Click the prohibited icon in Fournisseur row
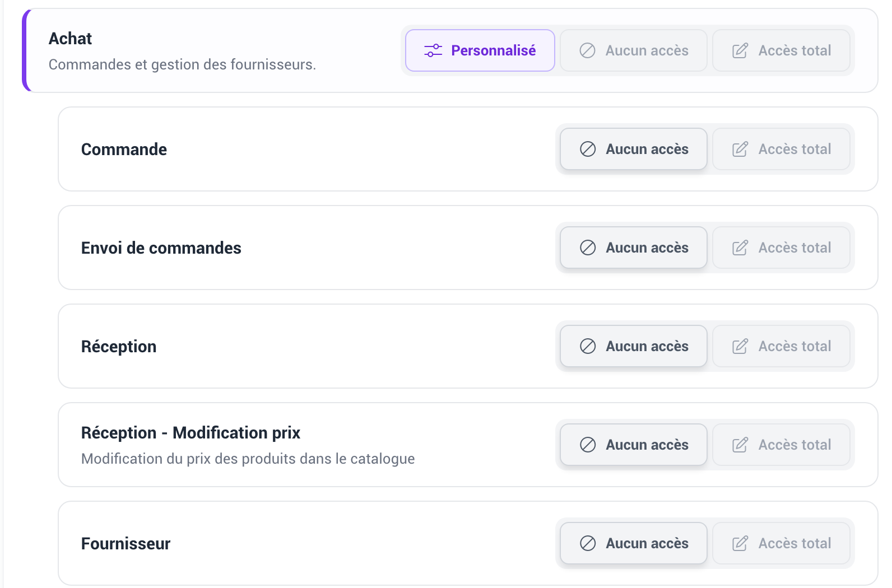This screenshot has width=892, height=588. click(x=588, y=543)
